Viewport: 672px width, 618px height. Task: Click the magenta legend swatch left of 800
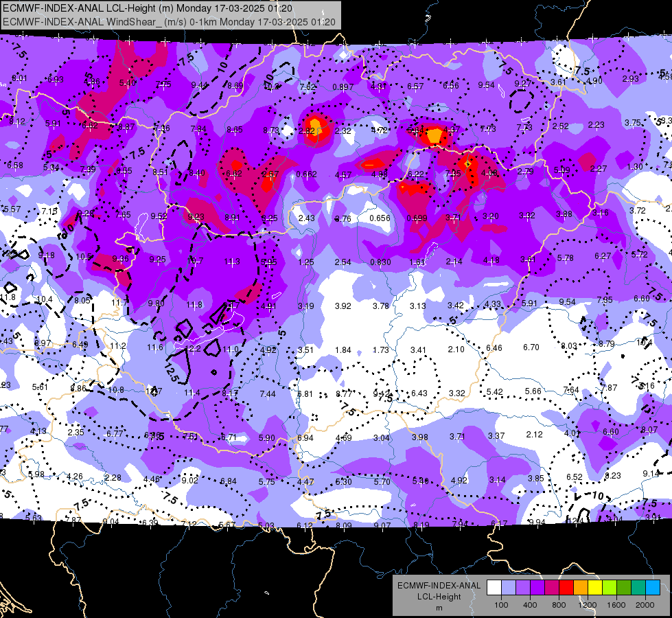point(552,588)
